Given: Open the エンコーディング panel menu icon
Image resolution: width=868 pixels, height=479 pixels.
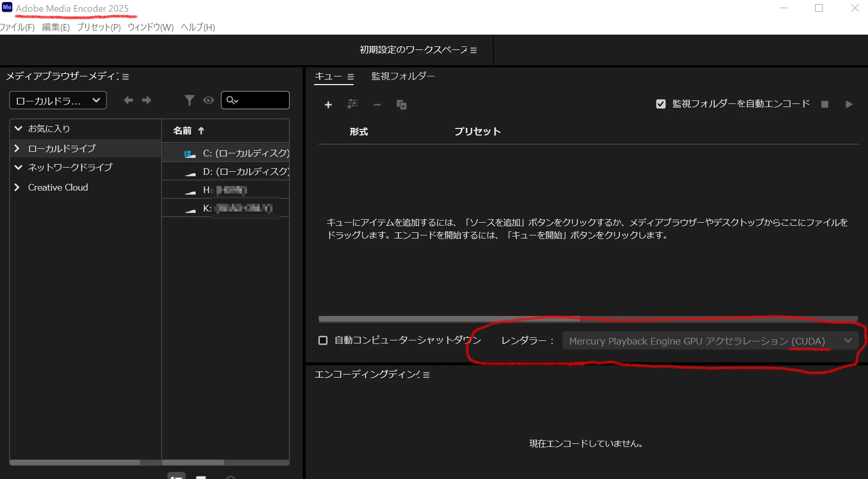Looking at the screenshot, I should [426, 375].
